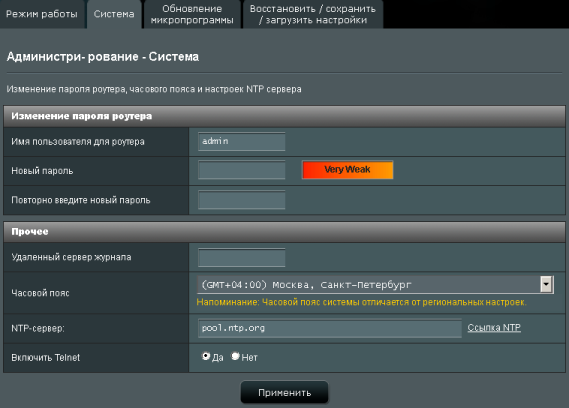
Task: Open Восстановить / сохранить / загрузить настройки tab
Action: pyautogui.click(x=313, y=14)
